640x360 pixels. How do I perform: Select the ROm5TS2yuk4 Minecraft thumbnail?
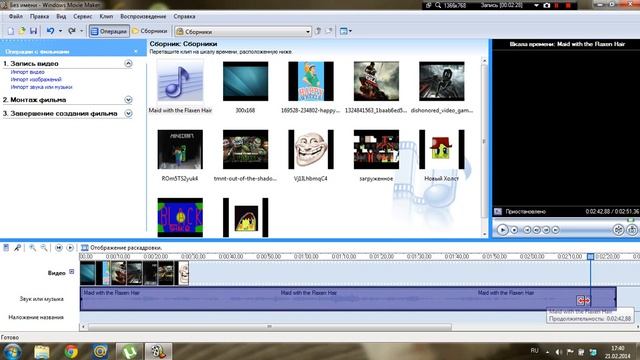180,149
